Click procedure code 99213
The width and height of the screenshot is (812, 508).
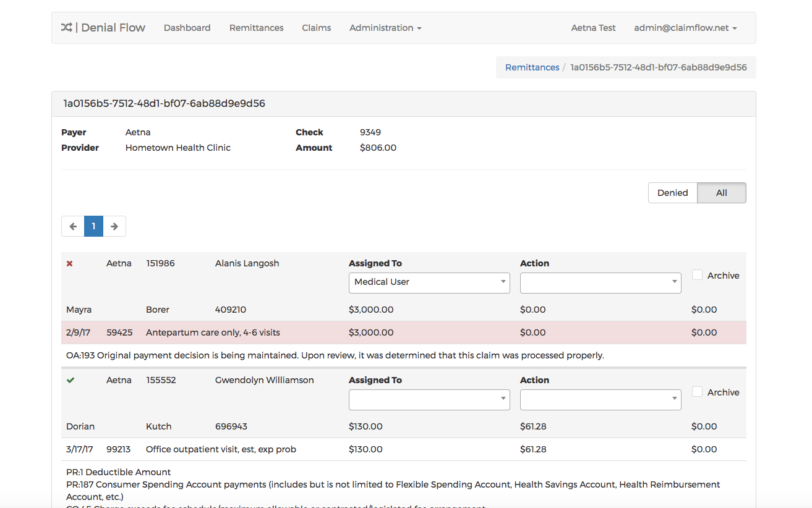[x=119, y=449]
